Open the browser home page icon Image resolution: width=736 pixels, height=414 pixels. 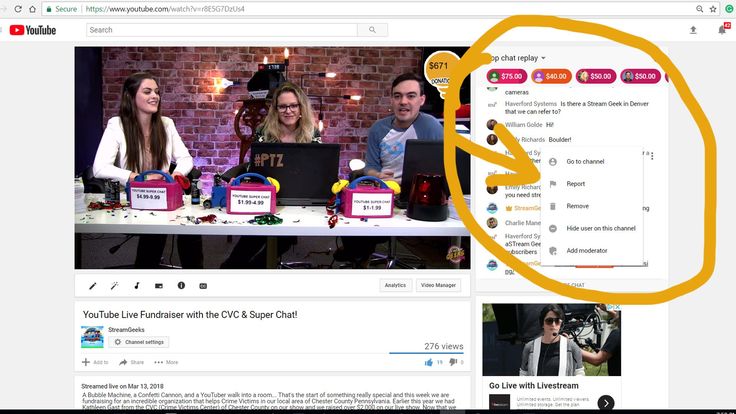(32, 9)
